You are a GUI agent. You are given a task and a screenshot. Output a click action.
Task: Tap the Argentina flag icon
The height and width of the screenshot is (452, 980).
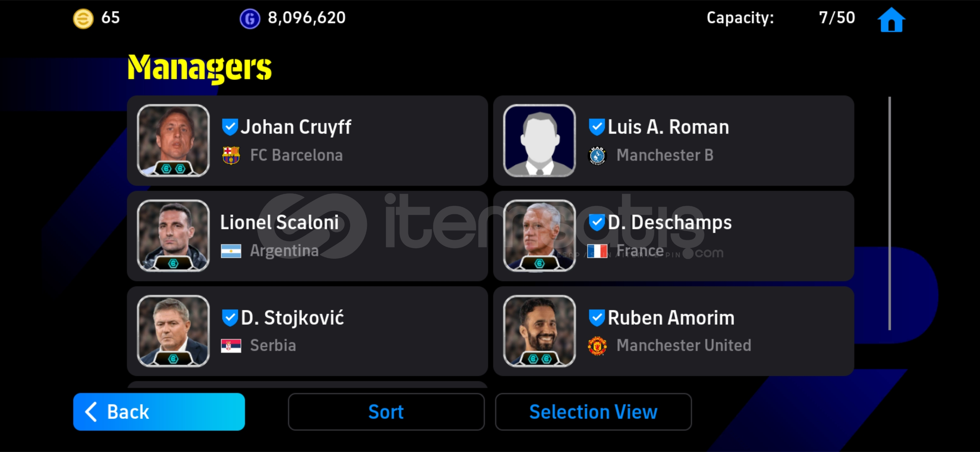(x=231, y=251)
